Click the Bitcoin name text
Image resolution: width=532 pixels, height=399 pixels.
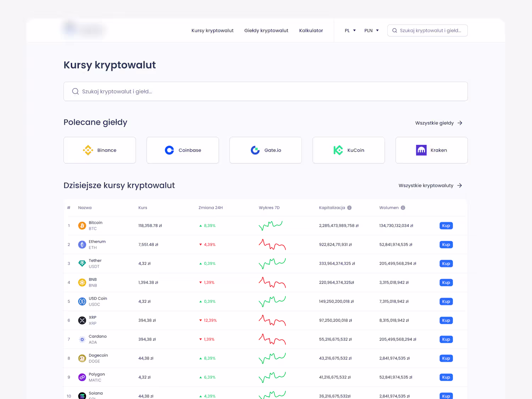pyautogui.click(x=95, y=223)
